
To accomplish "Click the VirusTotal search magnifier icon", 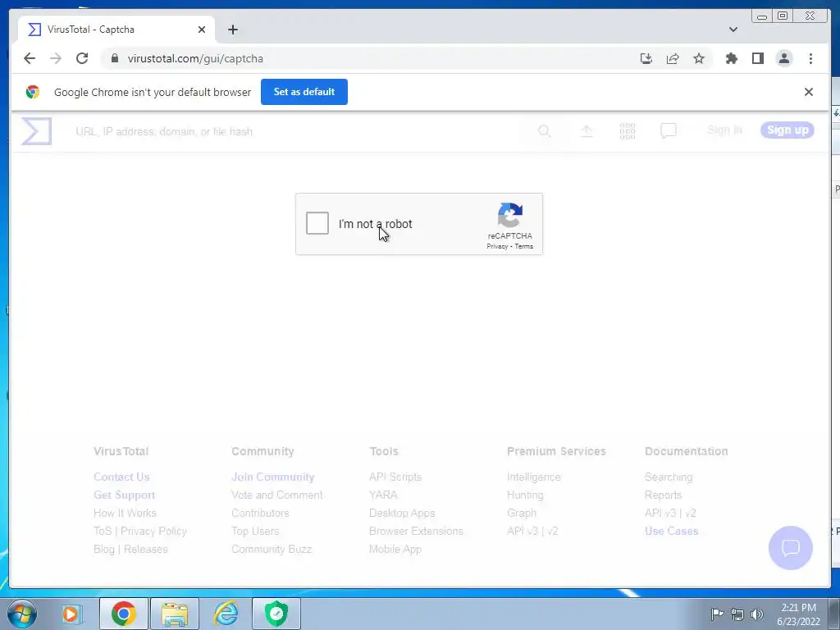I will coord(545,130).
